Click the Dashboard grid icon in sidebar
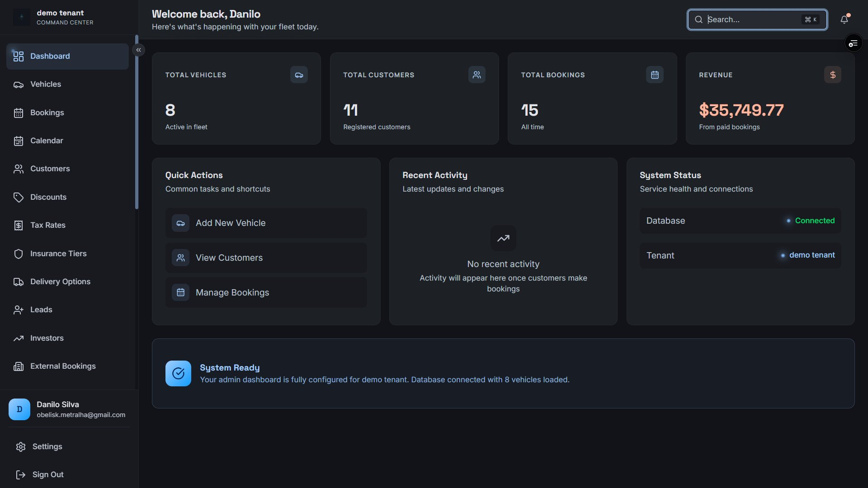This screenshot has width=868, height=488. tap(19, 56)
